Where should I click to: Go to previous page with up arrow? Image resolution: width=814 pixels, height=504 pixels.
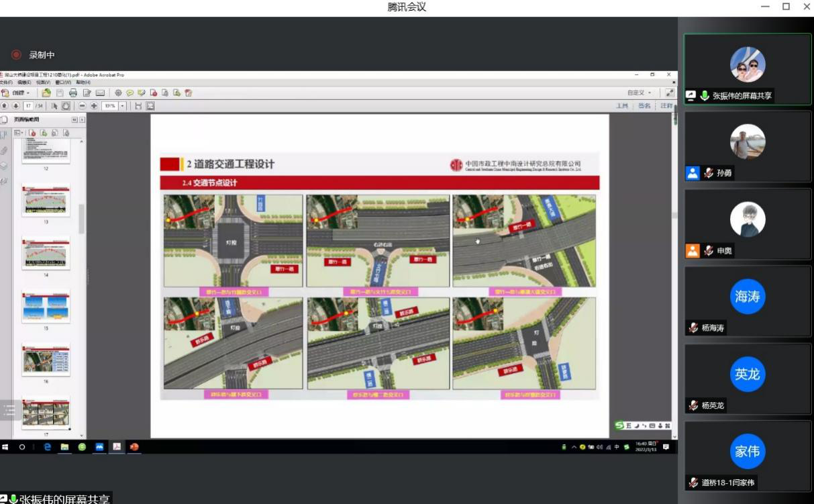[x=5, y=106]
